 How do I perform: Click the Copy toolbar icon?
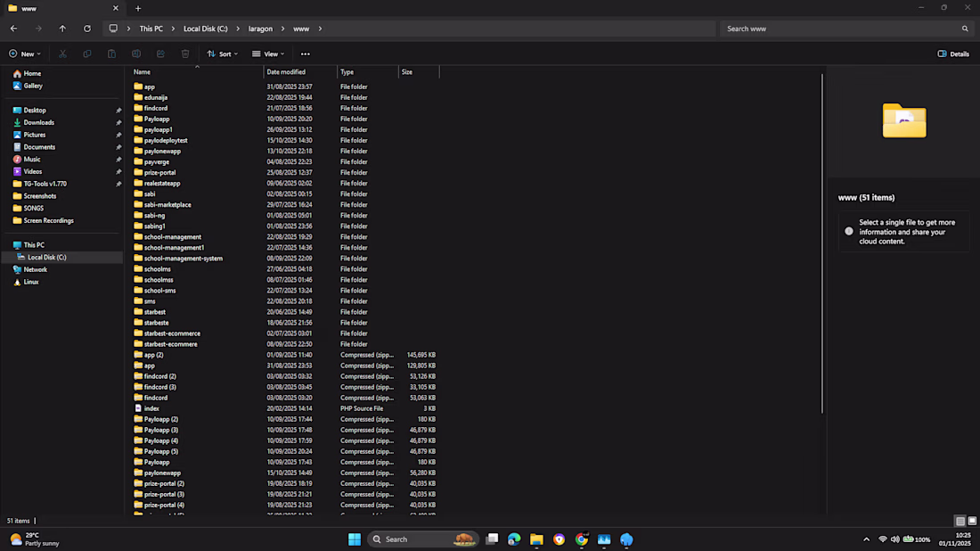[87, 53]
